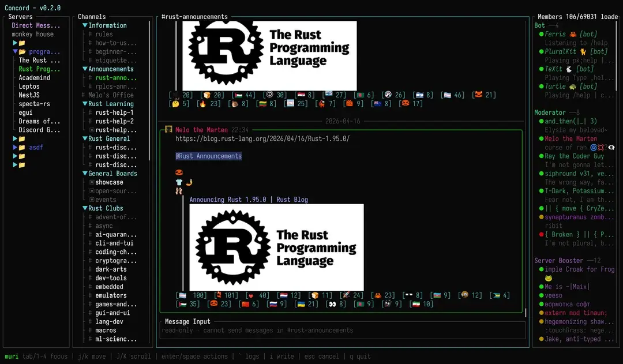This screenshot has width=623, height=364.
Task: Click the reaction with count 101
Action: tap(226, 295)
